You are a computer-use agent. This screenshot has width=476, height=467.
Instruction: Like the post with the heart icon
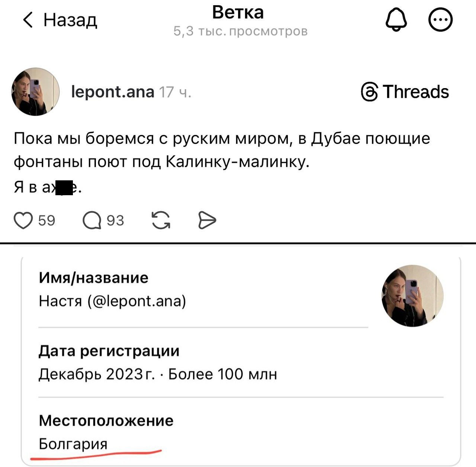23,220
